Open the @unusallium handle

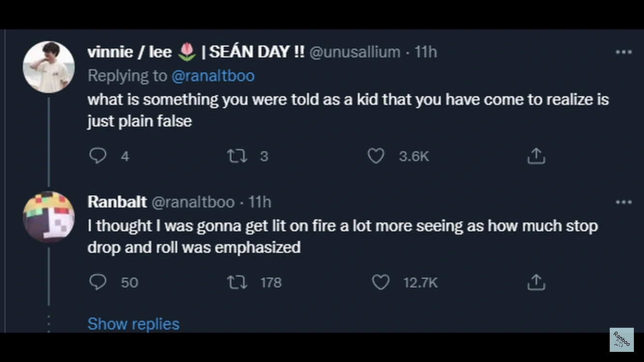pyautogui.click(x=354, y=52)
